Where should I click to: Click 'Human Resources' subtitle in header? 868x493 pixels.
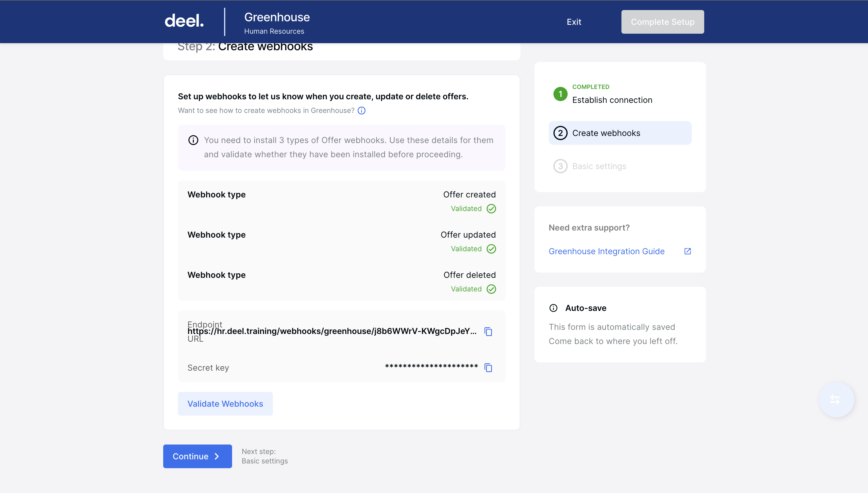274,31
